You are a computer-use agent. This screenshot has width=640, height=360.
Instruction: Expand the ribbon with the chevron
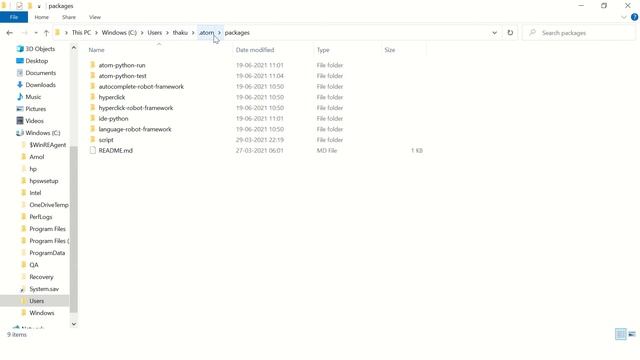(x=623, y=17)
